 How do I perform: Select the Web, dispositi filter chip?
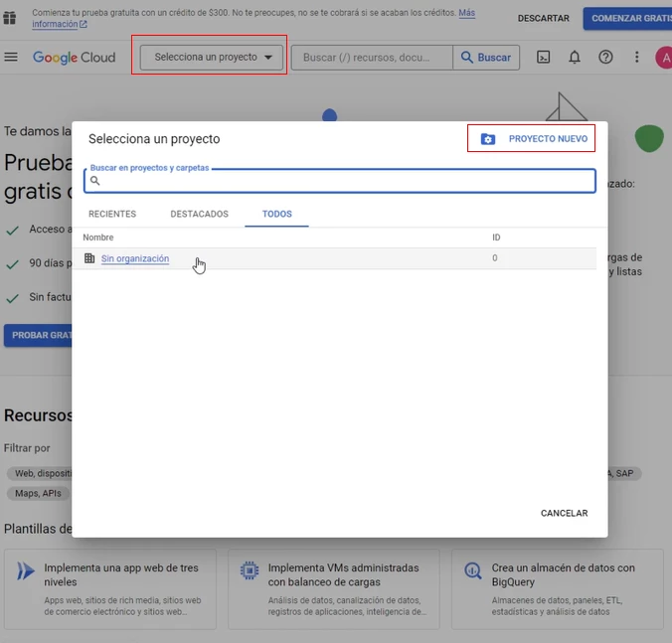click(x=40, y=473)
